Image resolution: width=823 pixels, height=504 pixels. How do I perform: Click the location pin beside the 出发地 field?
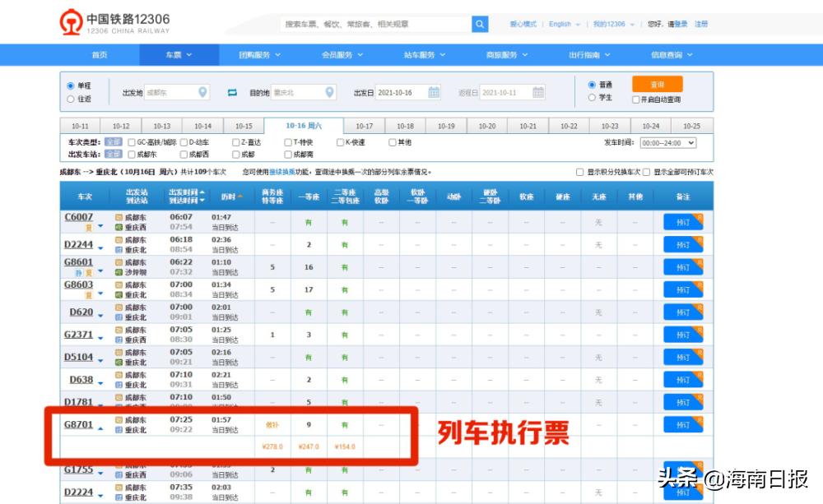[x=203, y=93]
